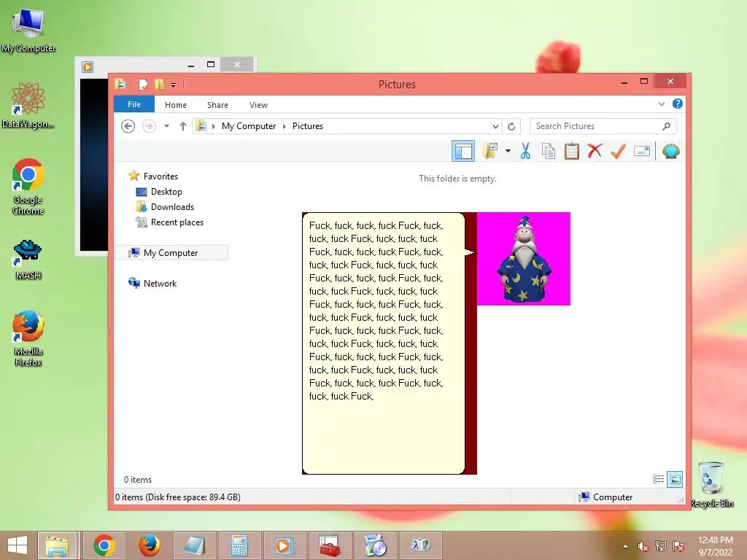This screenshot has width=747, height=560.
Task: Open the Share ribbon tab
Action: (217, 105)
